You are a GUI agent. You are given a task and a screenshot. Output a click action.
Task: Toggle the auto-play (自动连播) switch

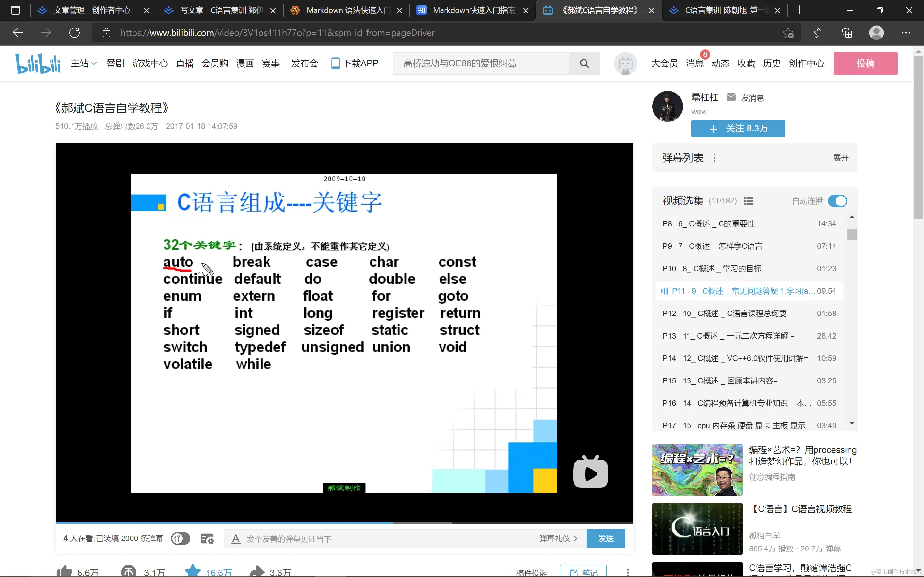click(837, 201)
